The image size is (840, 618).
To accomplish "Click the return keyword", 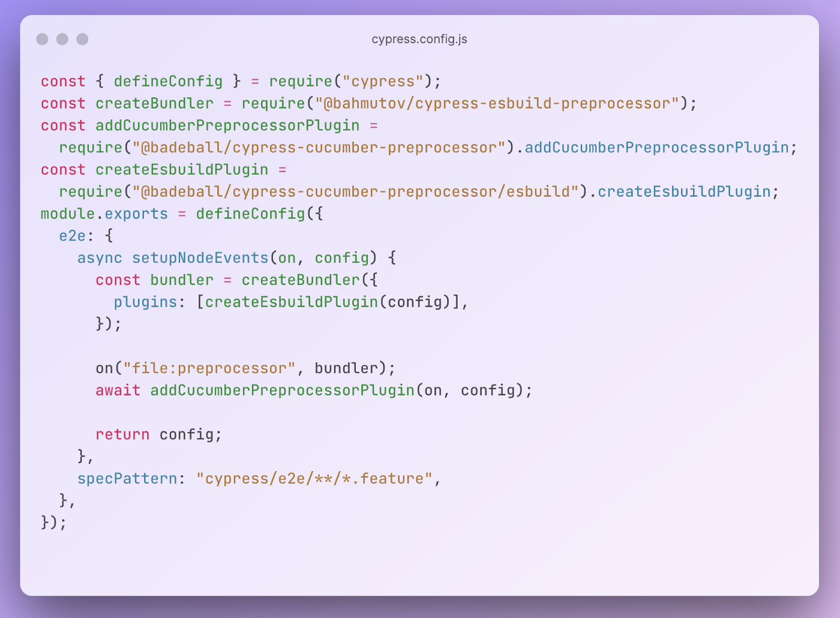I will click(122, 434).
